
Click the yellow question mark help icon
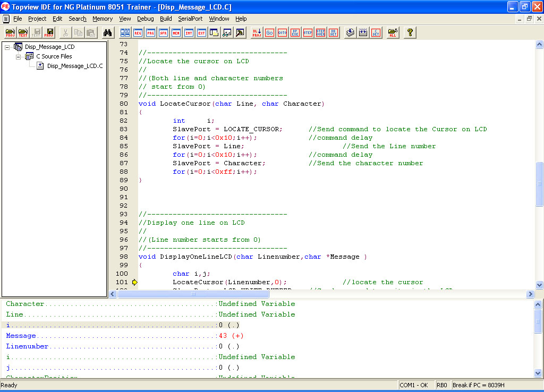[410, 32]
